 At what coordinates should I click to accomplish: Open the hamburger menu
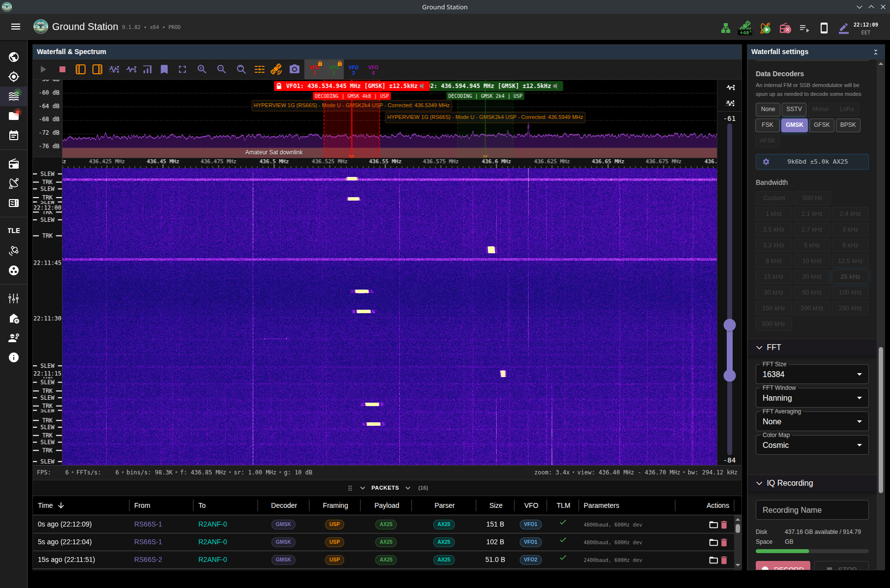click(15, 27)
